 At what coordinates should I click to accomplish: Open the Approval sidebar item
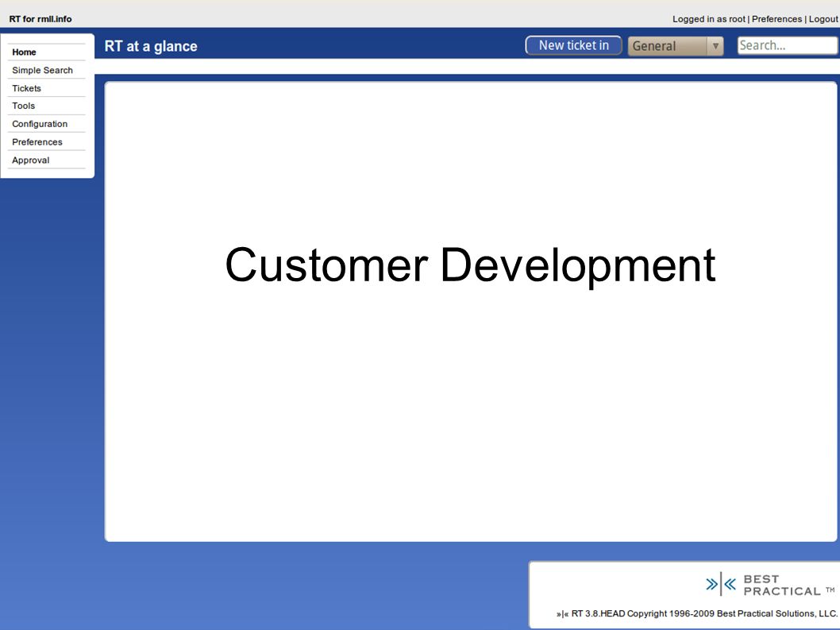pyautogui.click(x=30, y=160)
